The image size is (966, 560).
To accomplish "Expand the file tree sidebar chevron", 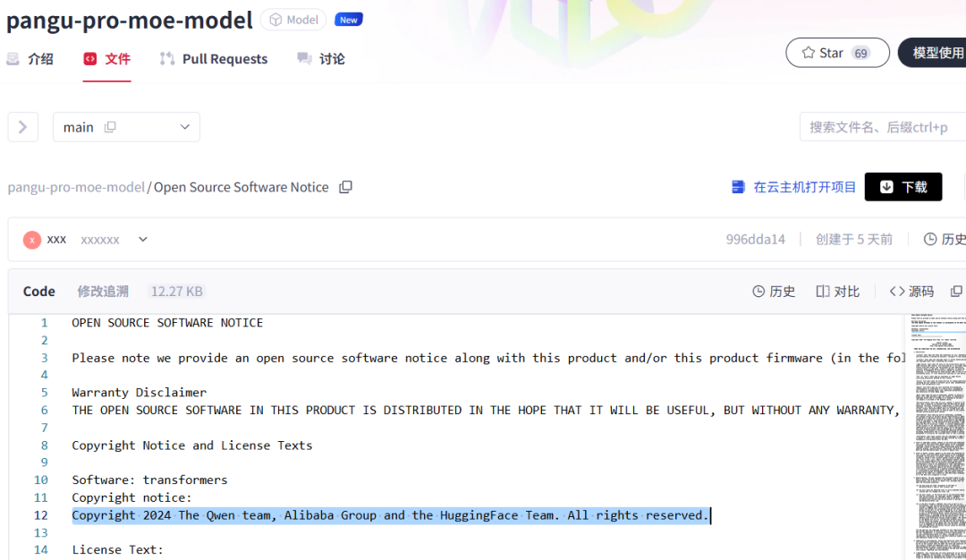I will pyautogui.click(x=22, y=127).
